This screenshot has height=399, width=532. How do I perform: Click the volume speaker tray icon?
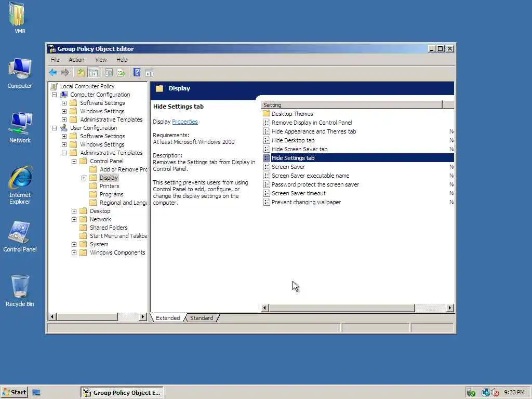(x=495, y=393)
